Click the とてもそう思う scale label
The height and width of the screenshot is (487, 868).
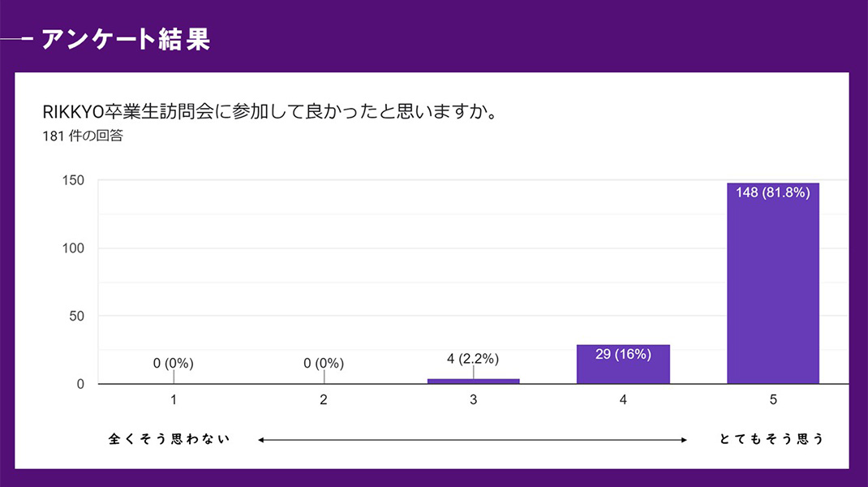click(x=771, y=439)
